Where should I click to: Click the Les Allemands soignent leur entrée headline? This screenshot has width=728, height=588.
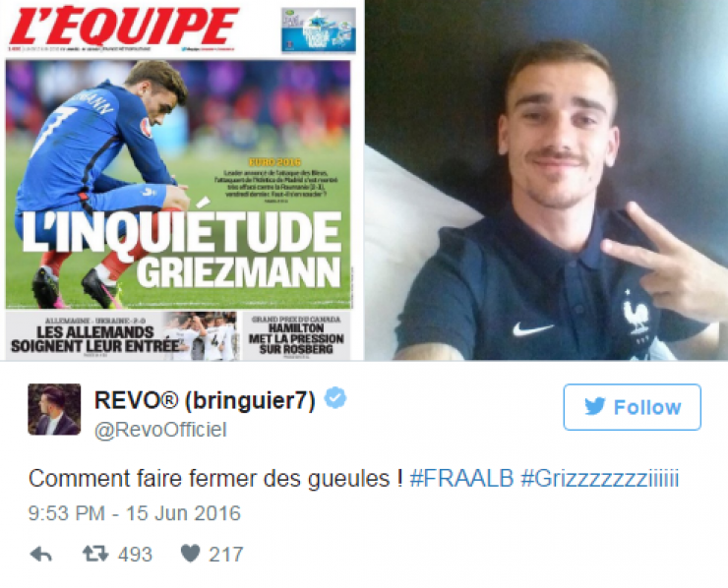pyautogui.click(x=95, y=339)
